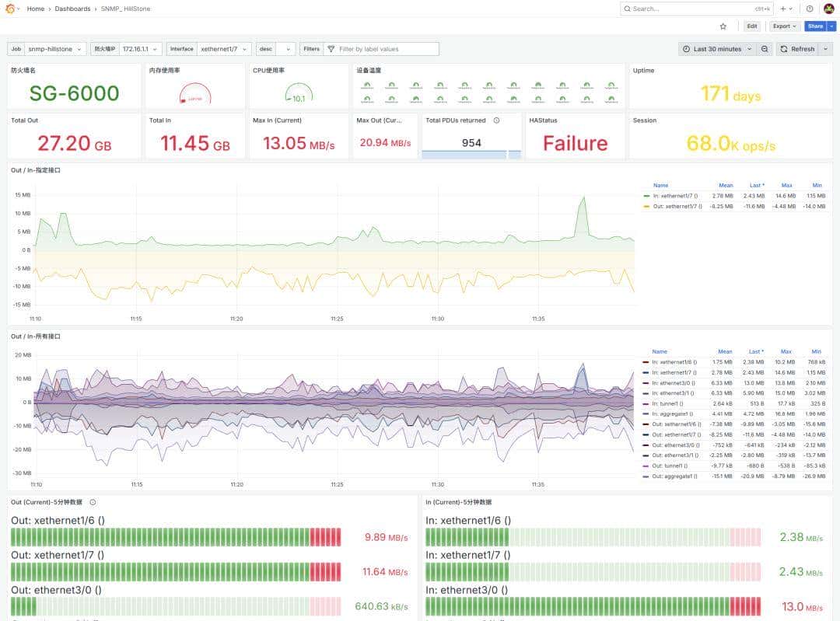Screen dimensions: 840x621
Task: Open the Interface variable dropdown
Action: pyautogui.click(x=225, y=48)
